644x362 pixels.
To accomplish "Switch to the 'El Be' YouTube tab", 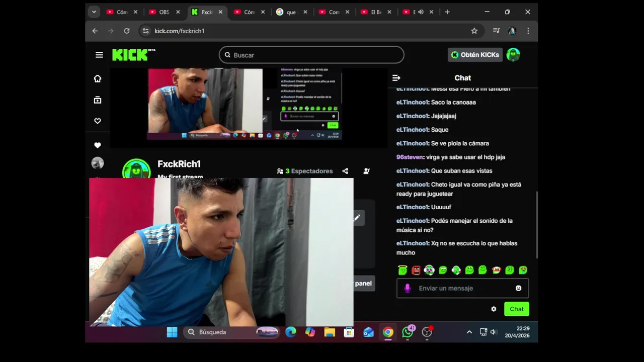I will point(376,12).
